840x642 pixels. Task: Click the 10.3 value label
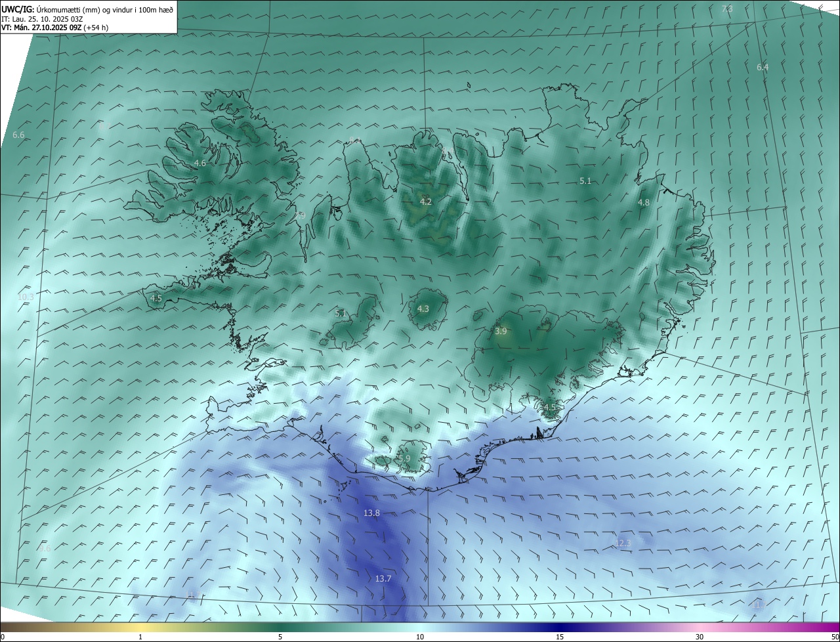click(x=26, y=297)
